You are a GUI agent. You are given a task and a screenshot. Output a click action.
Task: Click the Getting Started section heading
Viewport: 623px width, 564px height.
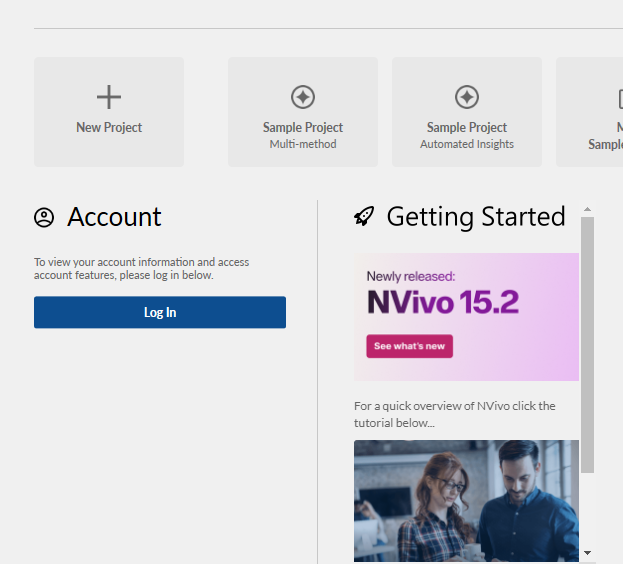476,217
